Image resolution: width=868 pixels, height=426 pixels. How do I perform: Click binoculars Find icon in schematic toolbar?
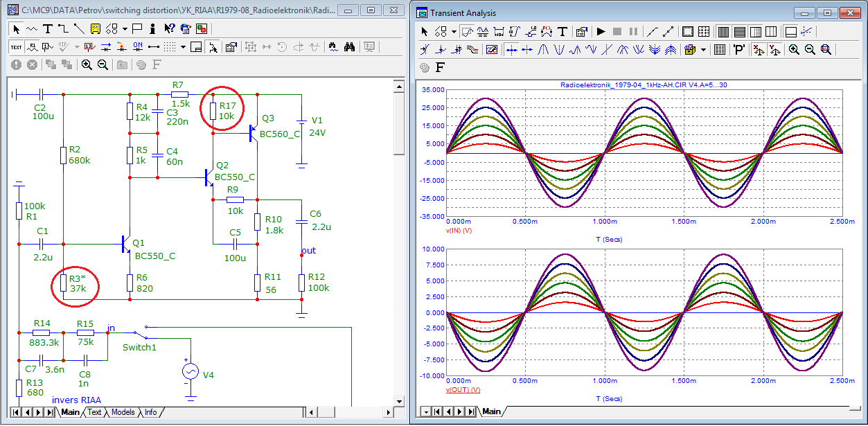point(349,47)
